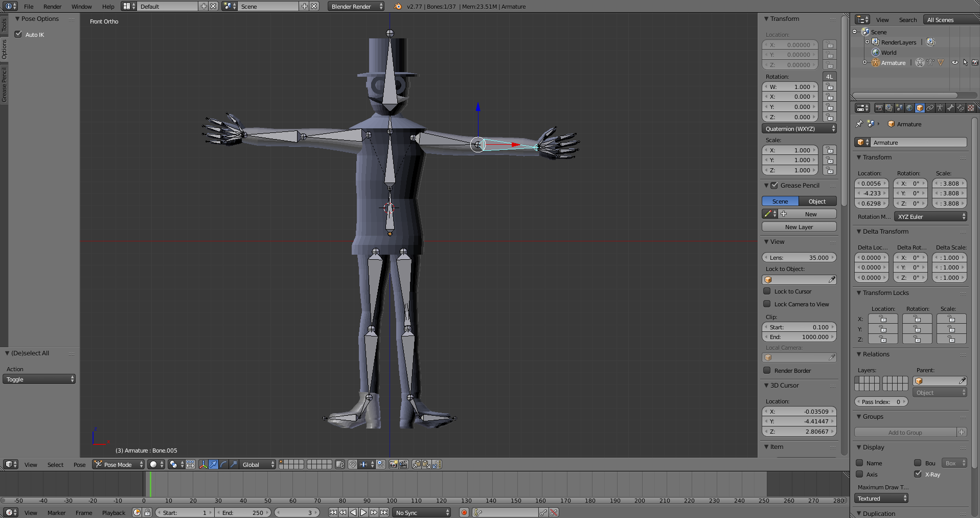Toggle the auto-keyframe record button
The width and height of the screenshot is (980, 518).
pos(464,512)
